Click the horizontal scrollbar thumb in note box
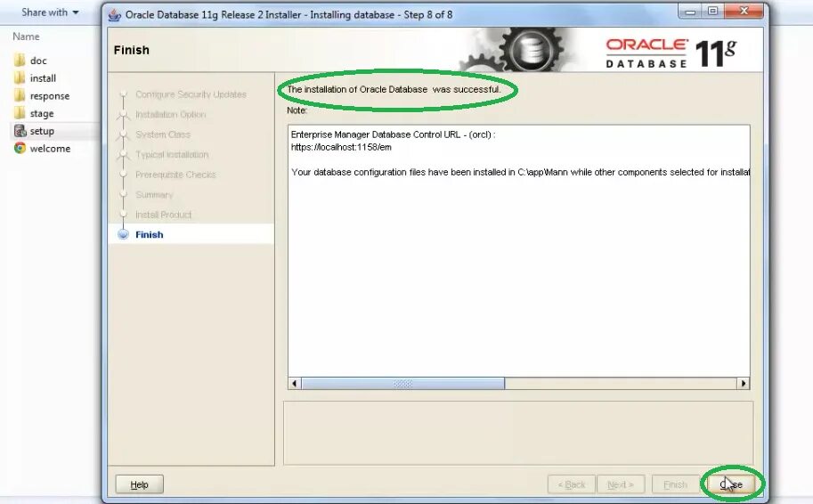Image resolution: width=813 pixels, height=504 pixels. pyautogui.click(x=402, y=383)
